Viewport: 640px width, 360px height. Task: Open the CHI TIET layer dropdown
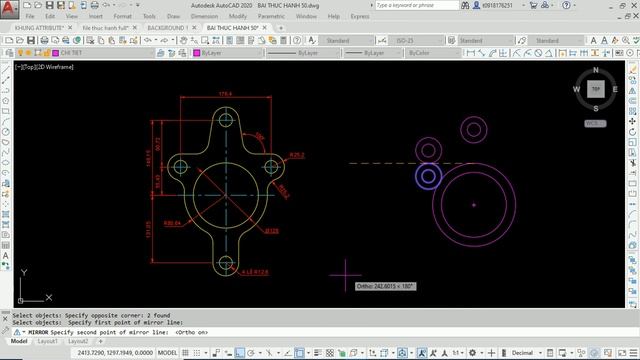pos(85,53)
